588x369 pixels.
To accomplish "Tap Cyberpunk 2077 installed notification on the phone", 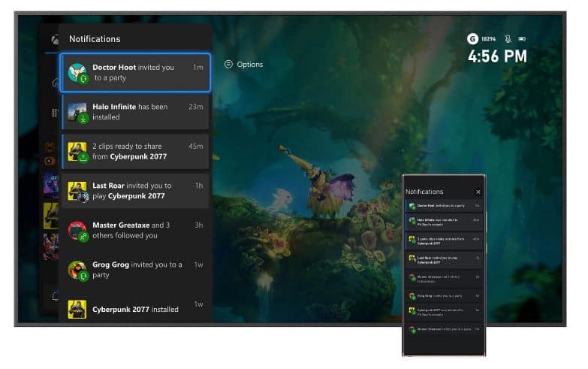I will tap(445, 313).
